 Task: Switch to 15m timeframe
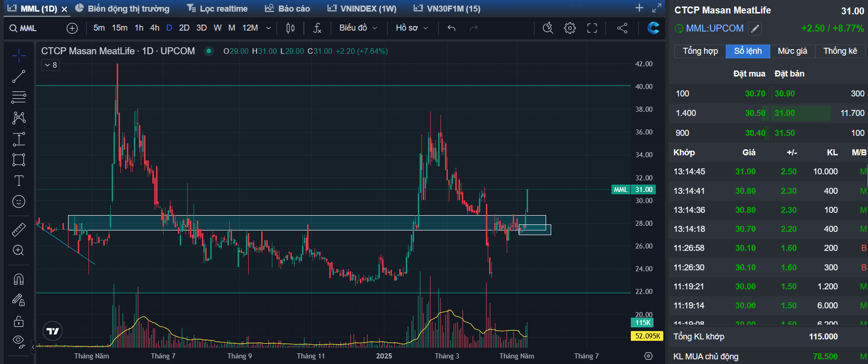pos(120,28)
